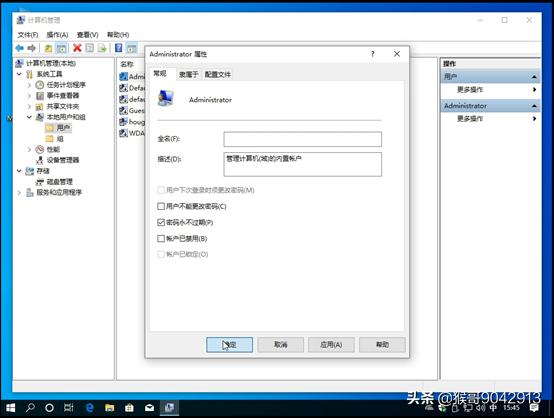
Task: Click the 设备管理器 icon in the tree
Action: pos(40,160)
